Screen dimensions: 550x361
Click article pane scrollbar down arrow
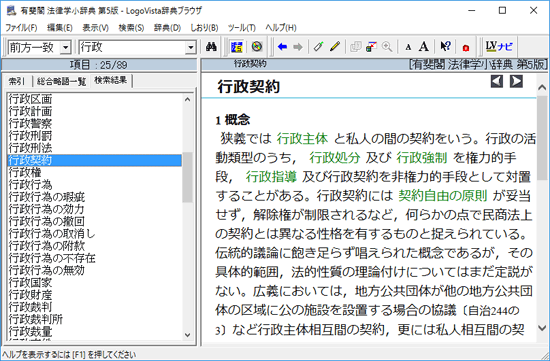coord(542,329)
